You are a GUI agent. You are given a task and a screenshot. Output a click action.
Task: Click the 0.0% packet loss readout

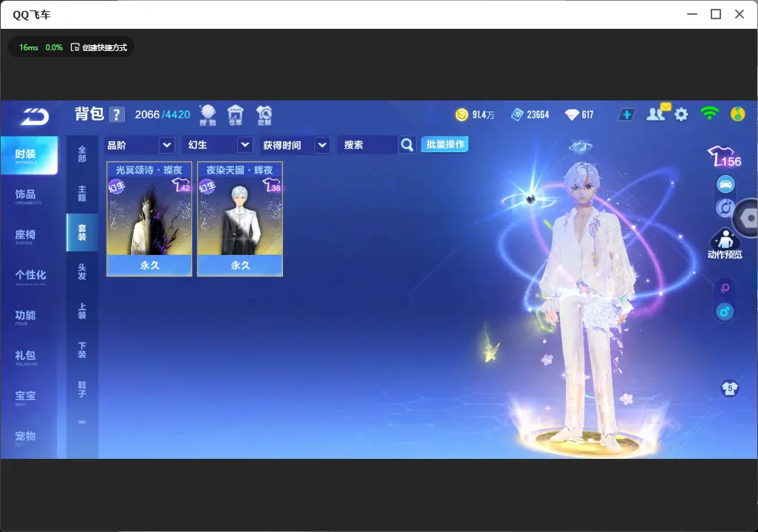coord(54,47)
